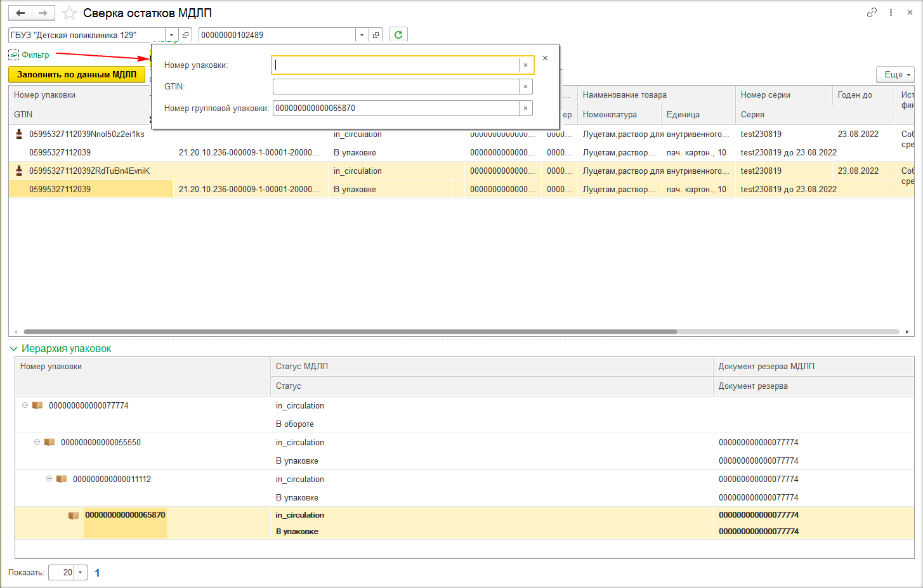The image size is (923, 588).
Task: Collapse tree node 000000000000055550
Action: (x=37, y=442)
